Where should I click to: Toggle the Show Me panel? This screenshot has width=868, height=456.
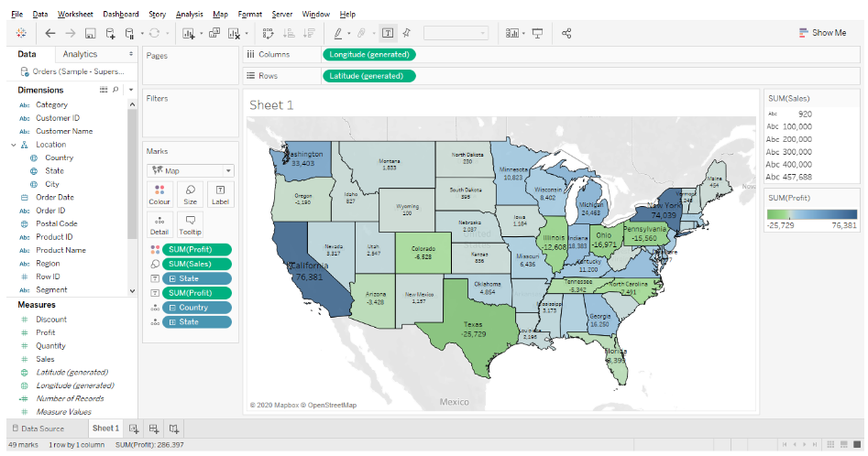822,33
